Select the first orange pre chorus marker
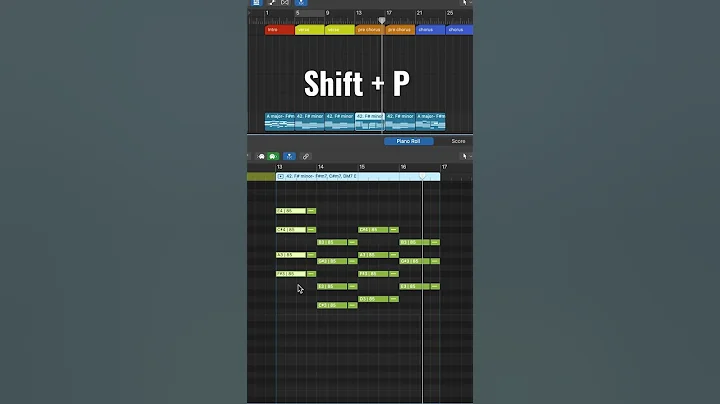720x404 pixels. pyautogui.click(x=370, y=30)
